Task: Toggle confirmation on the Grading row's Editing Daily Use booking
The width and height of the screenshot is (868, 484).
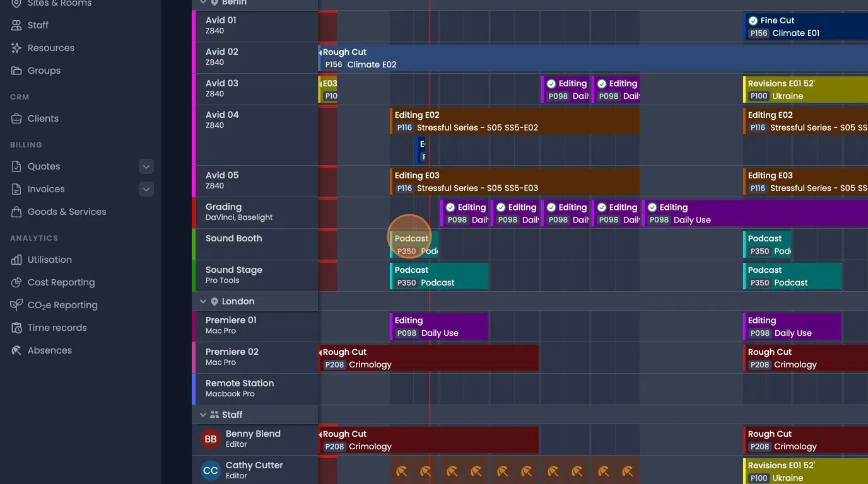Action: coord(652,207)
